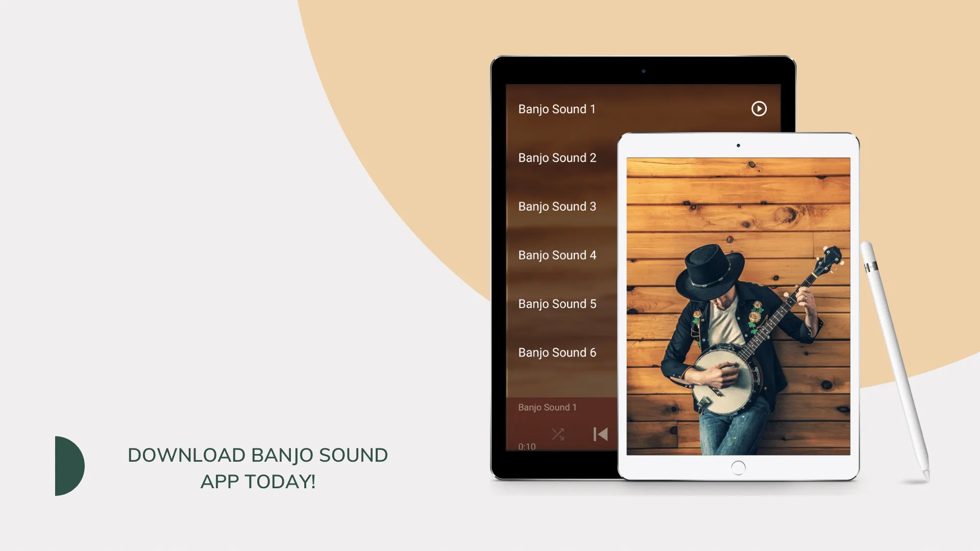Image resolution: width=980 pixels, height=551 pixels.
Task: Tap the banjo player thumbnail image
Action: 739,306
